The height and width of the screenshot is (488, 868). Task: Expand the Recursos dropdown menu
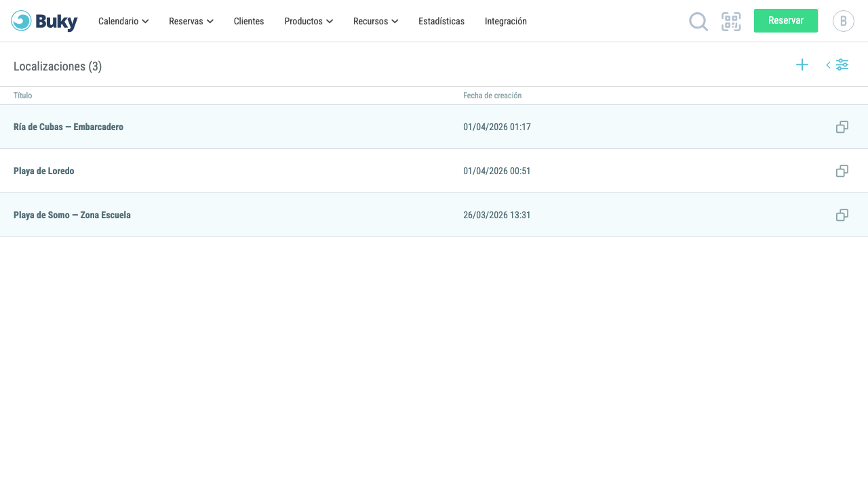click(376, 21)
